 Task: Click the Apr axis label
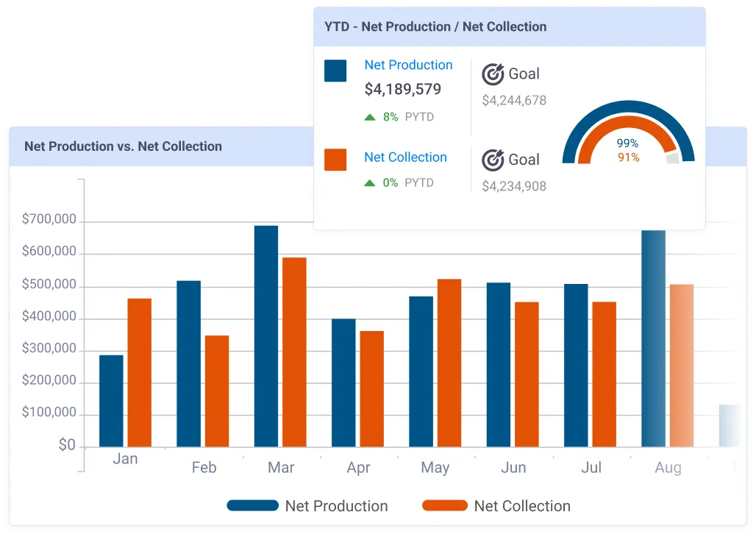(x=359, y=468)
